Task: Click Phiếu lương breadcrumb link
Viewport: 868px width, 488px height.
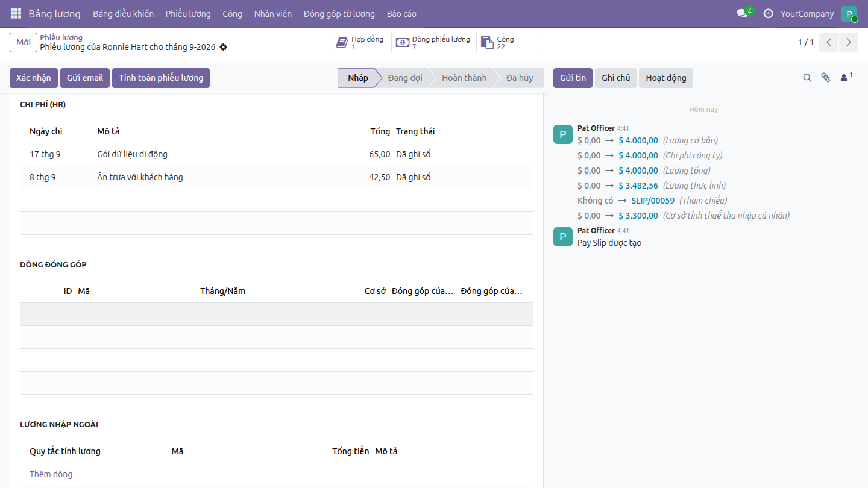Action: (61, 37)
